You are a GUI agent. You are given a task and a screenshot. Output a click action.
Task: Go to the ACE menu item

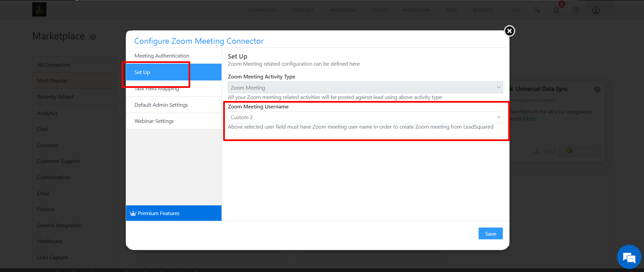pyautogui.click(x=516, y=10)
